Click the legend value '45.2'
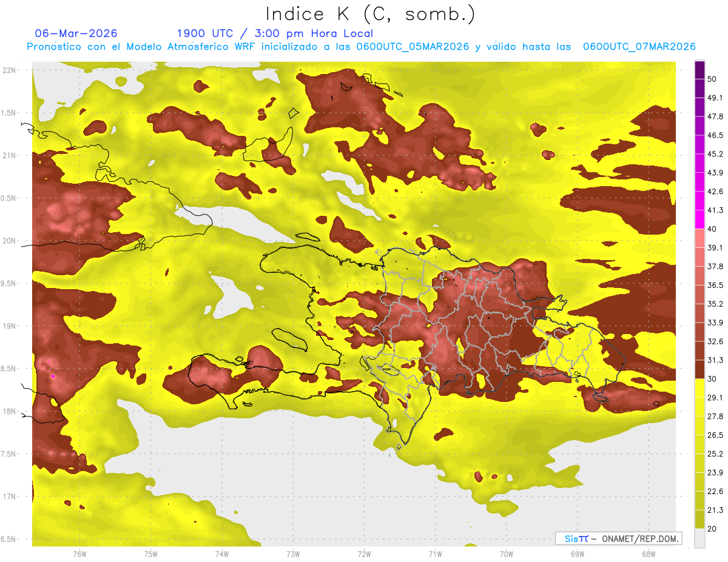The image size is (728, 562). click(715, 154)
